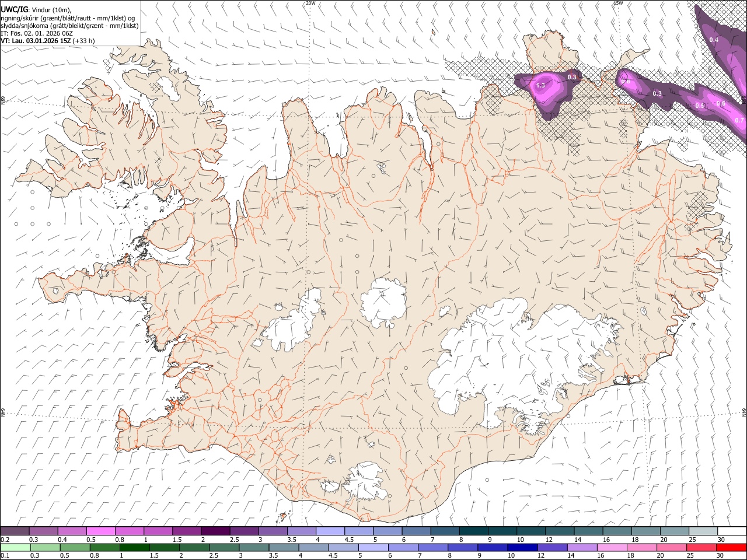Click the 15W longitude label
This screenshot has width=747, height=560.
(618, 3)
